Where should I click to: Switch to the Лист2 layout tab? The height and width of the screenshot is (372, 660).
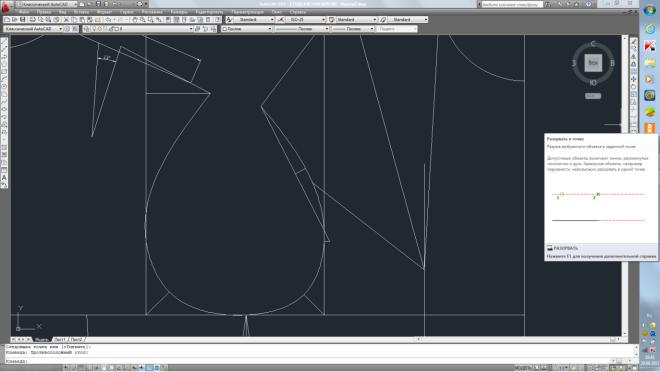76,339
